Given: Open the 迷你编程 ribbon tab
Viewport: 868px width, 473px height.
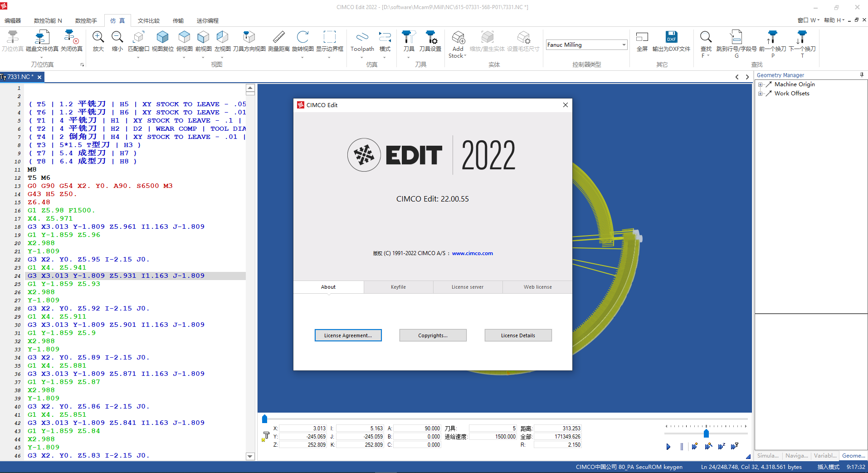Looking at the screenshot, I should [208, 21].
